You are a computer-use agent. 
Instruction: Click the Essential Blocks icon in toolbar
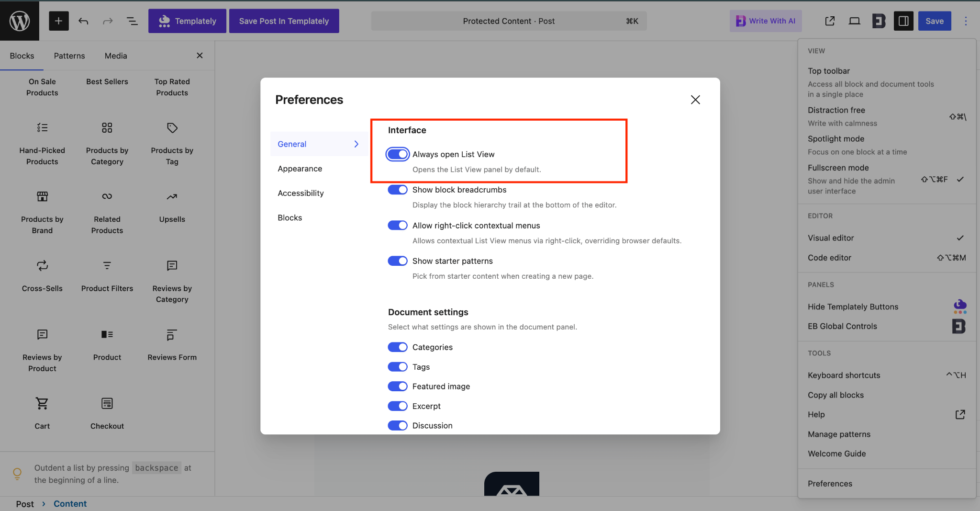(x=879, y=21)
